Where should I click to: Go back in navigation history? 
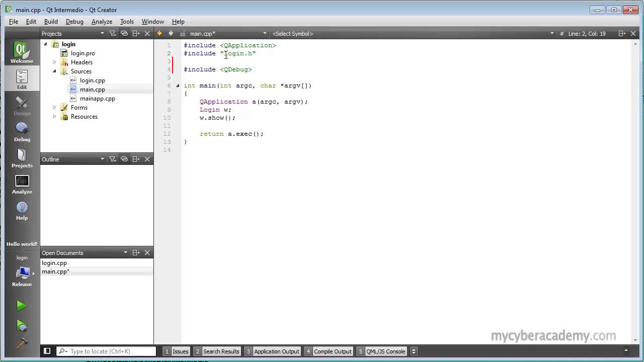point(159,33)
